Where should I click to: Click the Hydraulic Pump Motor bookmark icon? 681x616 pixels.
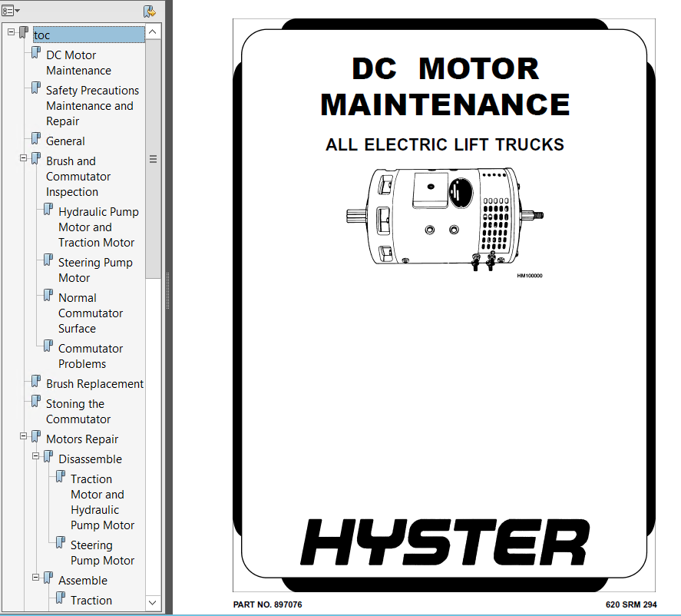(x=48, y=210)
